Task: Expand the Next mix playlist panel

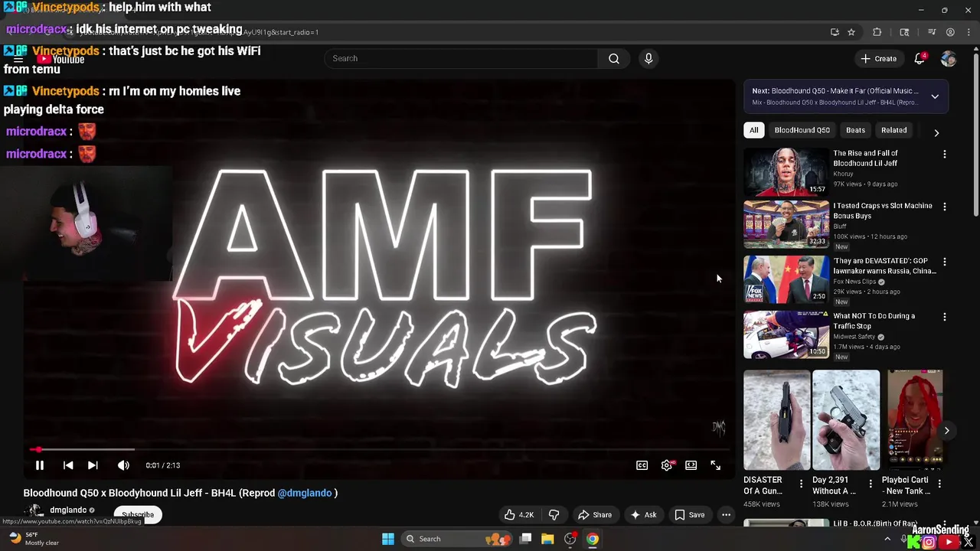Action: coord(935,96)
